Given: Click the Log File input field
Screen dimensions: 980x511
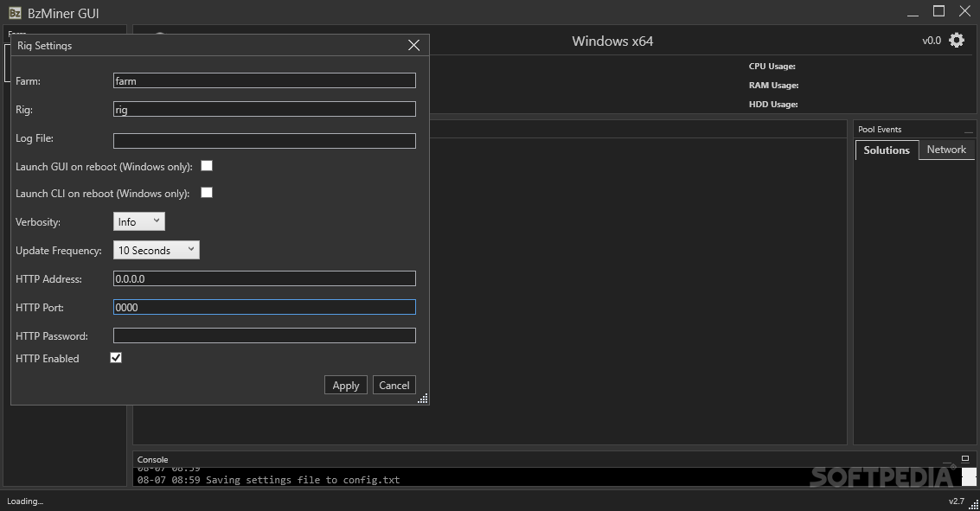Looking at the screenshot, I should 265,141.
